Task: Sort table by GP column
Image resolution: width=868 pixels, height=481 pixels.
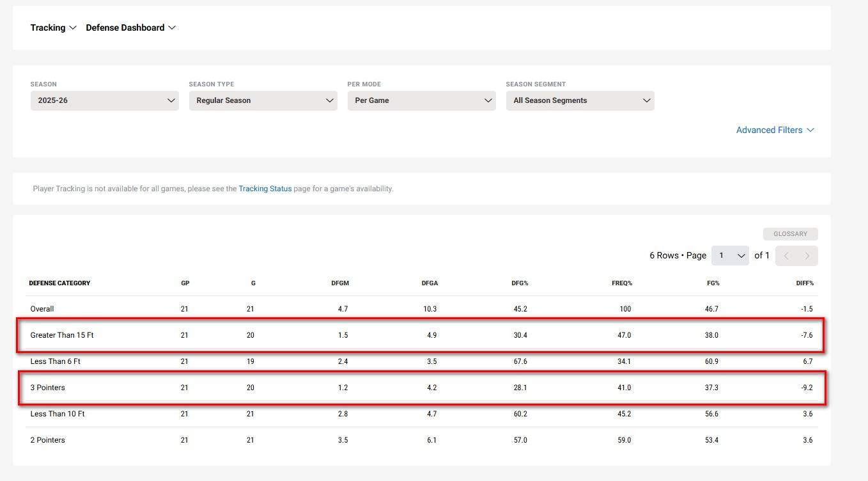Action: tap(185, 283)
